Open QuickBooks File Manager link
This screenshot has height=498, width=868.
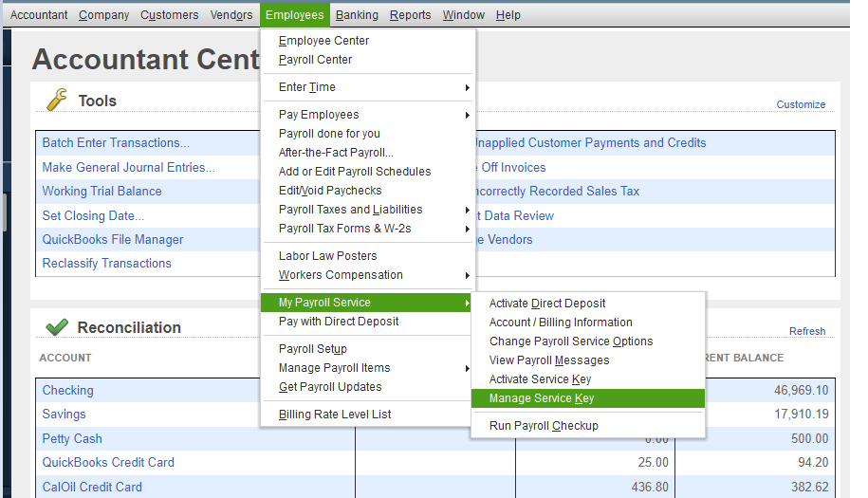click(113, 240)
